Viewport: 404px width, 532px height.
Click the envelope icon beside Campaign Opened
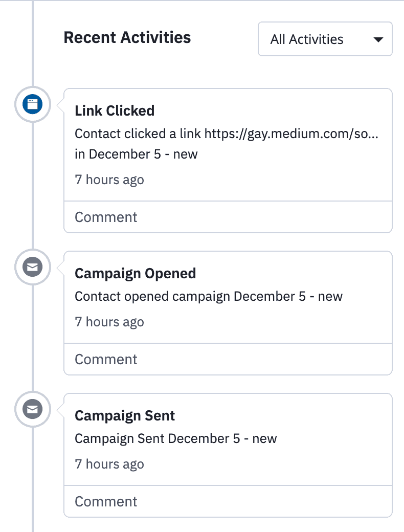click(33, 267)
